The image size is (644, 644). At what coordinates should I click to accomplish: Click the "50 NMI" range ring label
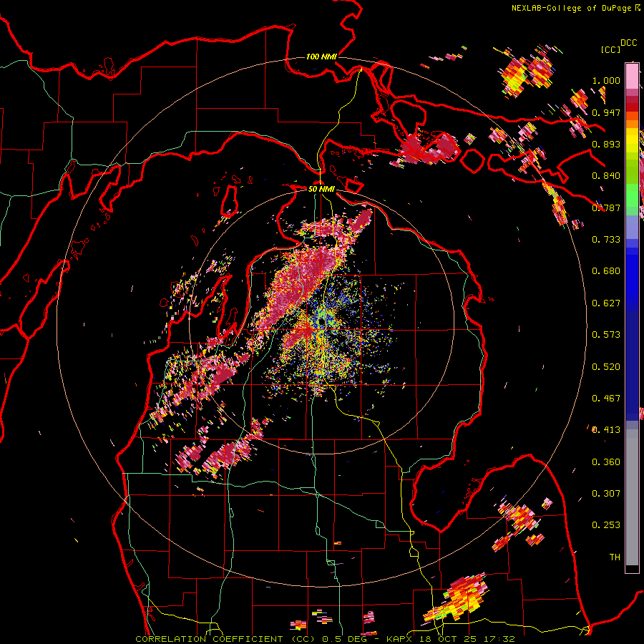(x=321, y=189)
